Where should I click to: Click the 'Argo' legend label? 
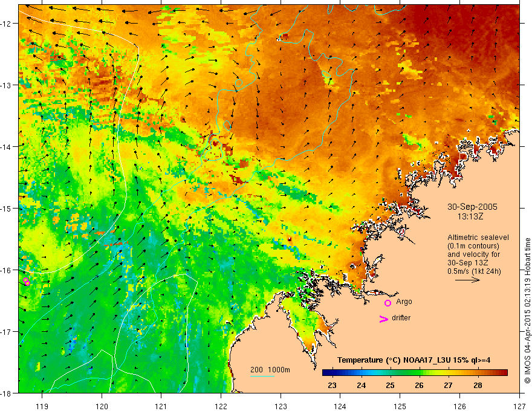coord(404,302)
